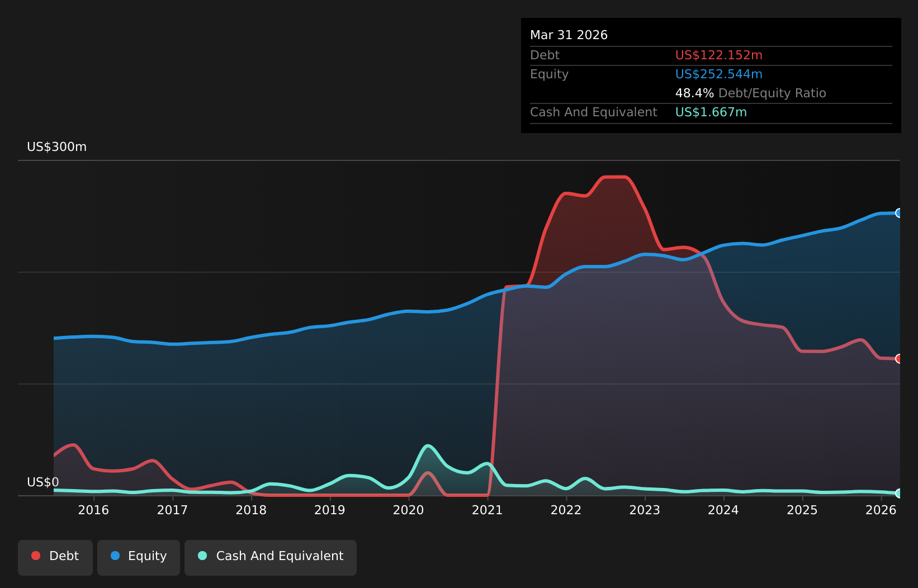Click the 2025 x-axis label
This screenshot has width=918, height=588.
[802, 510]
